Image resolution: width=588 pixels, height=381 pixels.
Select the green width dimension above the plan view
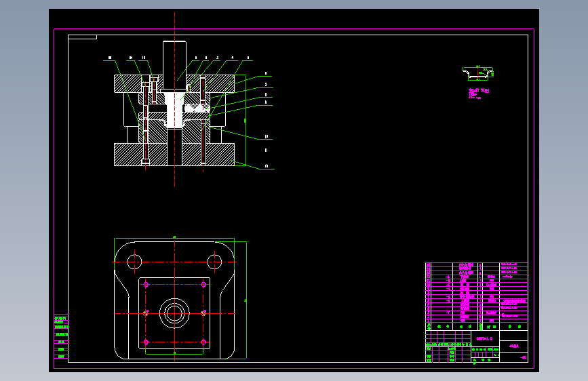(174, 238)
